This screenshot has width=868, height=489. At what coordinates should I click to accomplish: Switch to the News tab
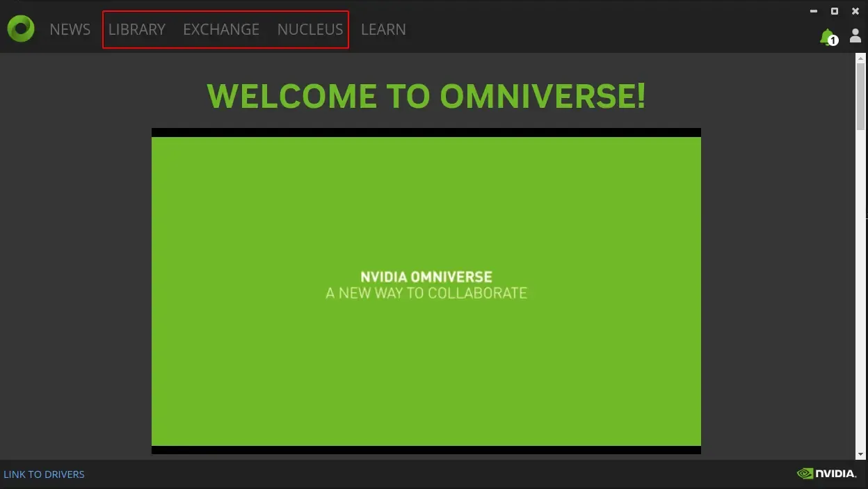point(70,29)
